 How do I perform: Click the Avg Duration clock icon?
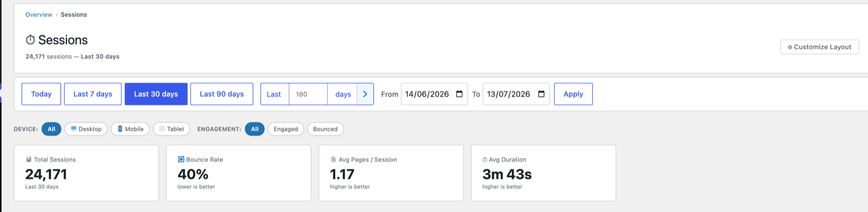click(x=485, y=160)
